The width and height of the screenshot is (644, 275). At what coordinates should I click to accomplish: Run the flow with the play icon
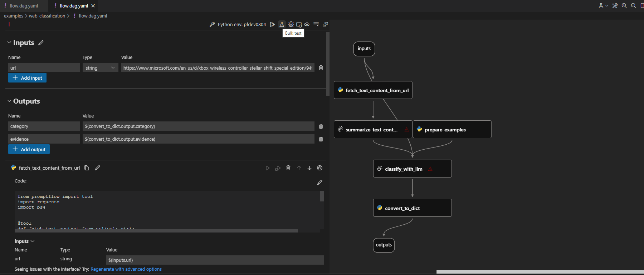point(272,24)
